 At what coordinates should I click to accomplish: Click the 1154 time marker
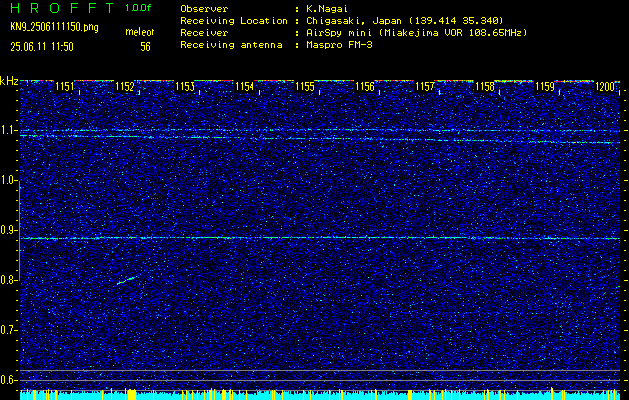click(245, 86)
